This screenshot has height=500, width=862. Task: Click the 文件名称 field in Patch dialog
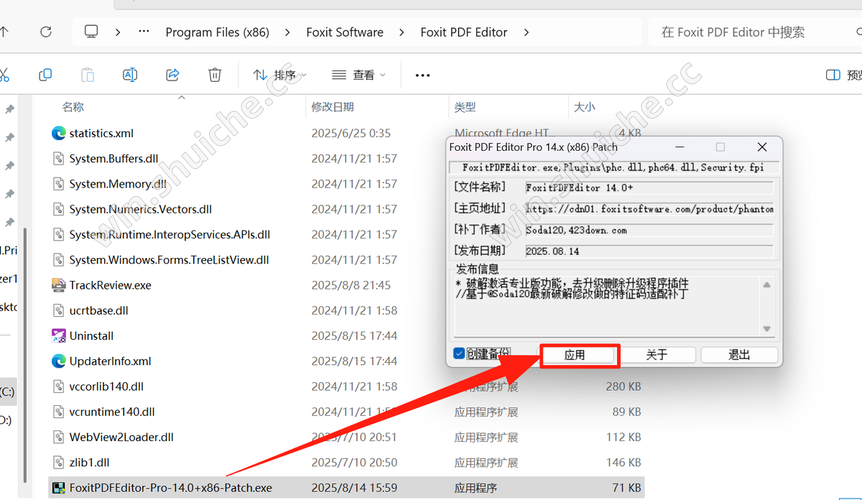pos(649,188)
